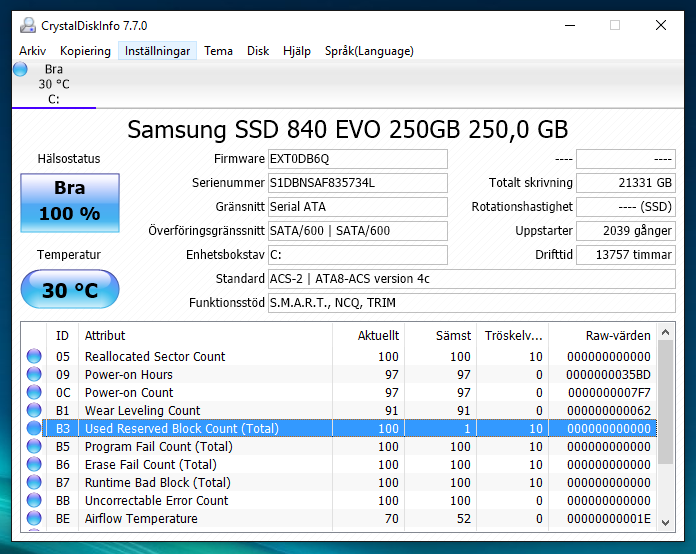
Task: Click the scroll down arrow of attribute list
Action: pyautogui.click(x=665, y=522)
